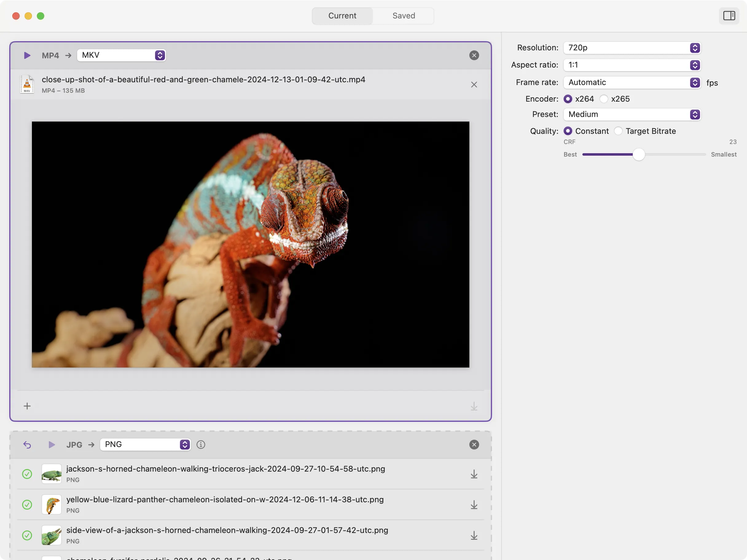Open the PNG output format dropdown

pyautogui.click(x=145, y=445)
